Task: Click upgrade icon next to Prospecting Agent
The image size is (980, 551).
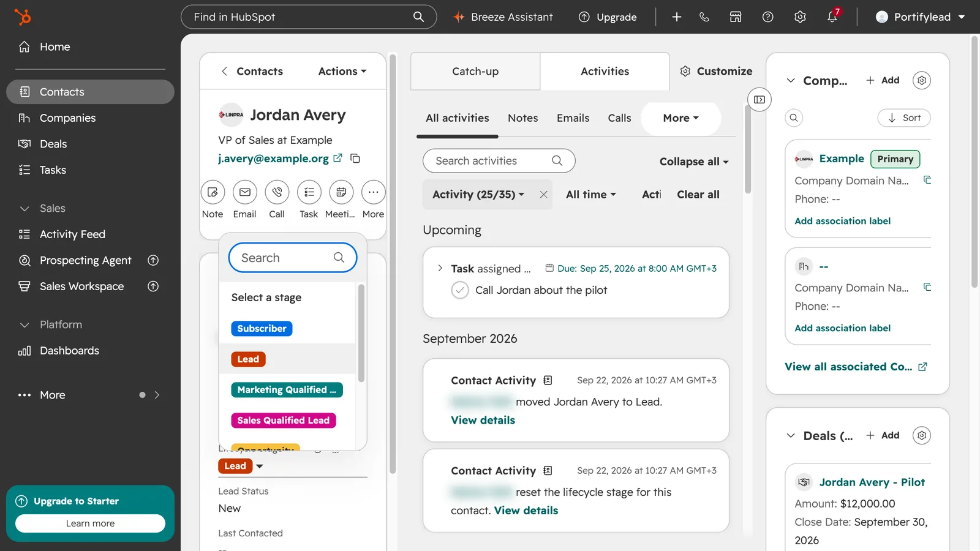Action: tap(153, 260)
